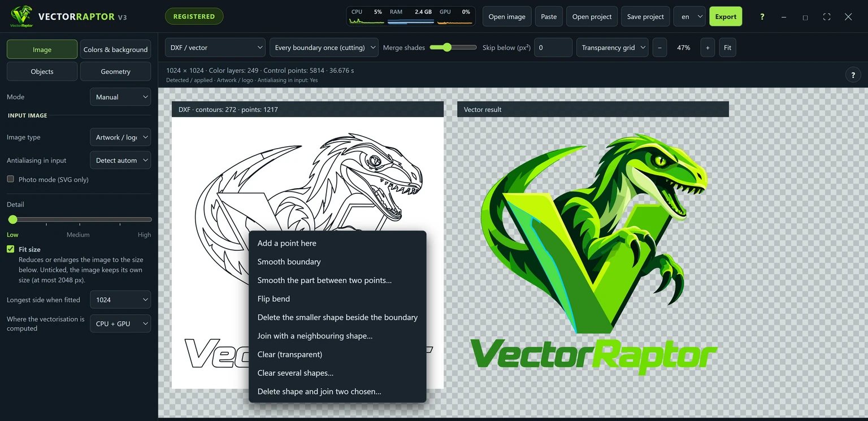Select Delete the smaller shape beside the boundary
868x421 pixels.
(x=337, y=318)
